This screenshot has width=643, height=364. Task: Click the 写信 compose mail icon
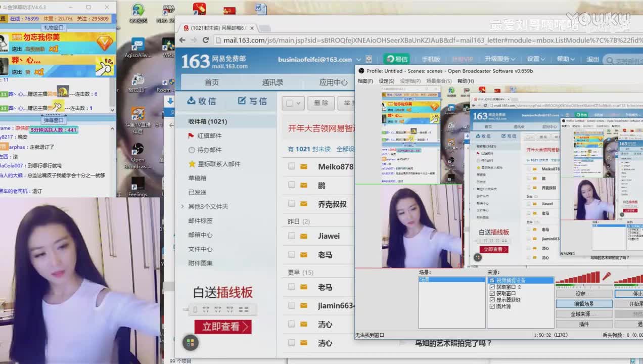pyautogui.click(x=242, y=101)
